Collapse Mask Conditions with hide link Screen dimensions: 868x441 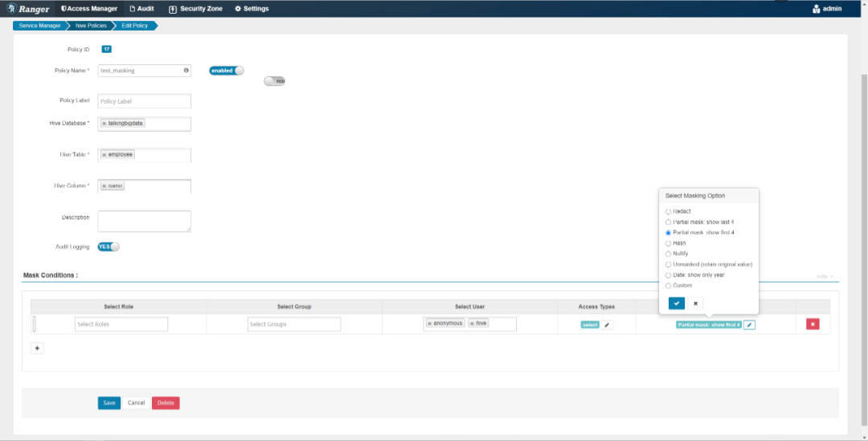(825, 276)
